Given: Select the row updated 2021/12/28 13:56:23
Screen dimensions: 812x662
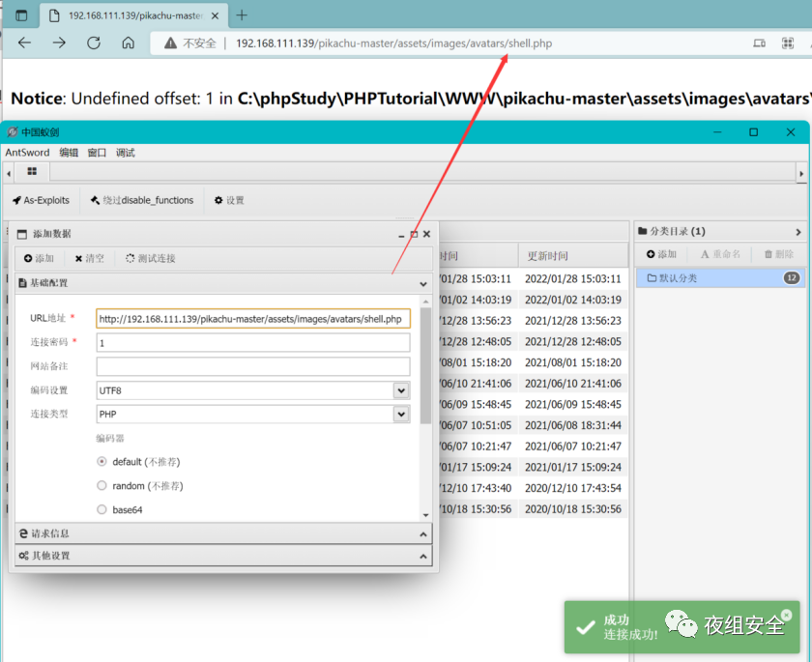Looking at the screenshot, I should (533, 321).
